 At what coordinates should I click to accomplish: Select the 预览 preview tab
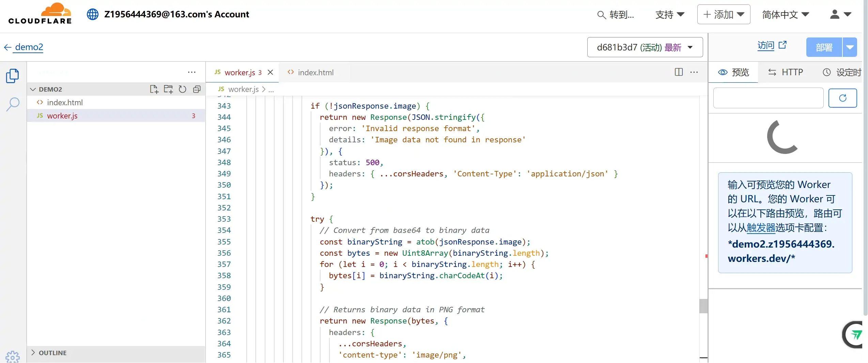pos(733,72)
